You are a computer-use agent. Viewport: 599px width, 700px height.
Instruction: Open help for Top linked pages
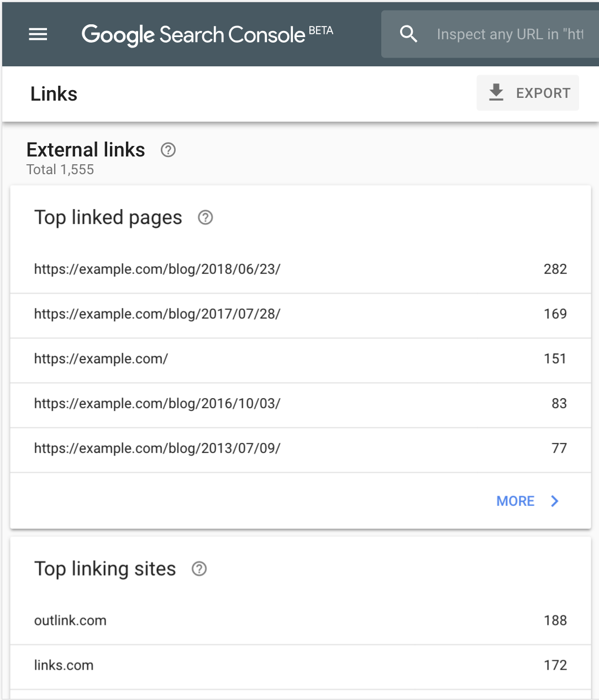pyautogui.click(x=205, y=218)
